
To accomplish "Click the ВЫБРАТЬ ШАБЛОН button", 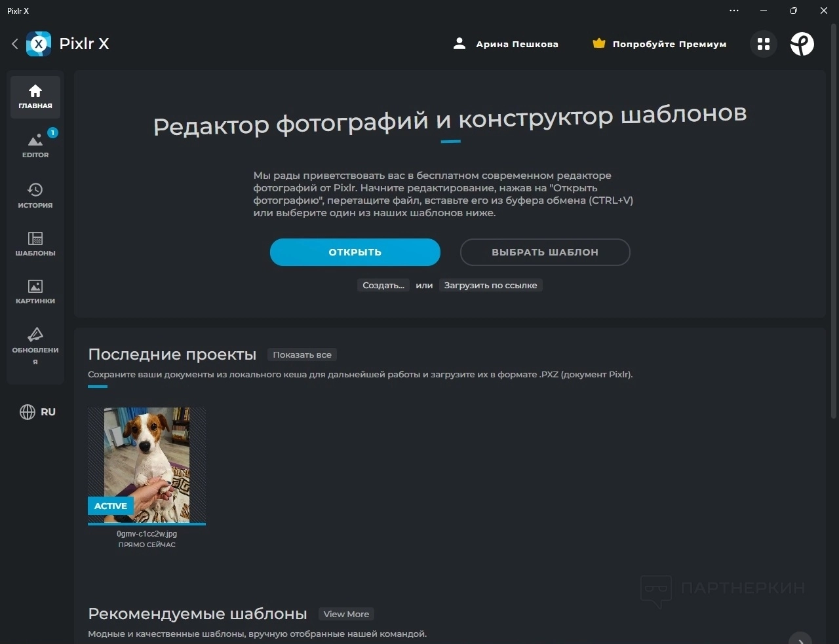I will (x=545, y=252).
